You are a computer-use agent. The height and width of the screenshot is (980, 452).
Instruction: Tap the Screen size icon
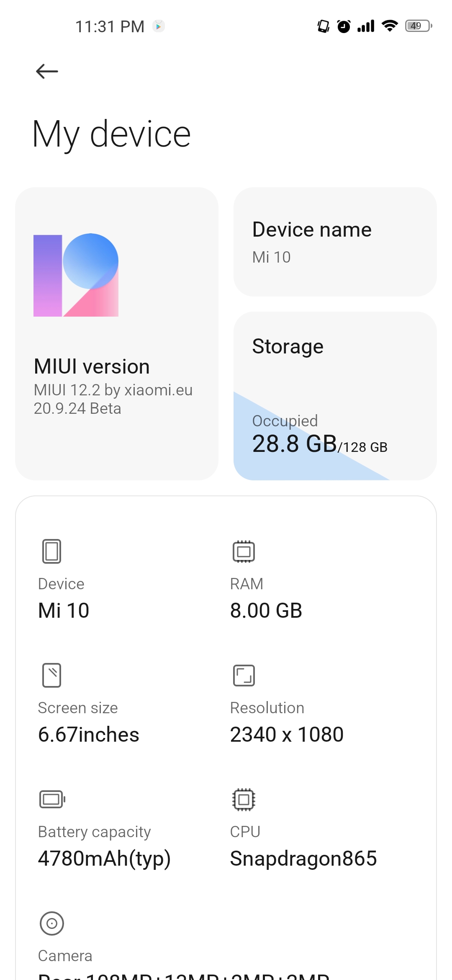click(51, 675)
